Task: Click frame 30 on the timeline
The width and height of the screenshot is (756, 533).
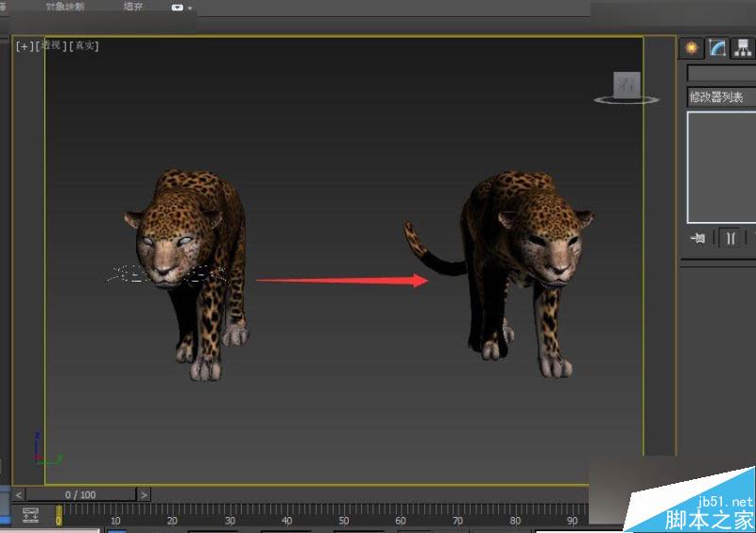Action: (x=230, y=521)
